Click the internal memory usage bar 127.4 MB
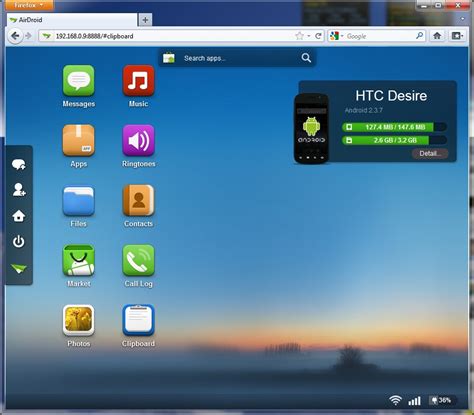 pyautogui.click(x=394, y=127)
